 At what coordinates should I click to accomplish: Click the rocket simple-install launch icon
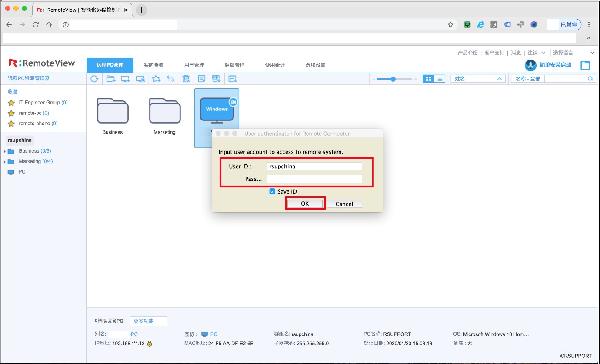(530, 65)
